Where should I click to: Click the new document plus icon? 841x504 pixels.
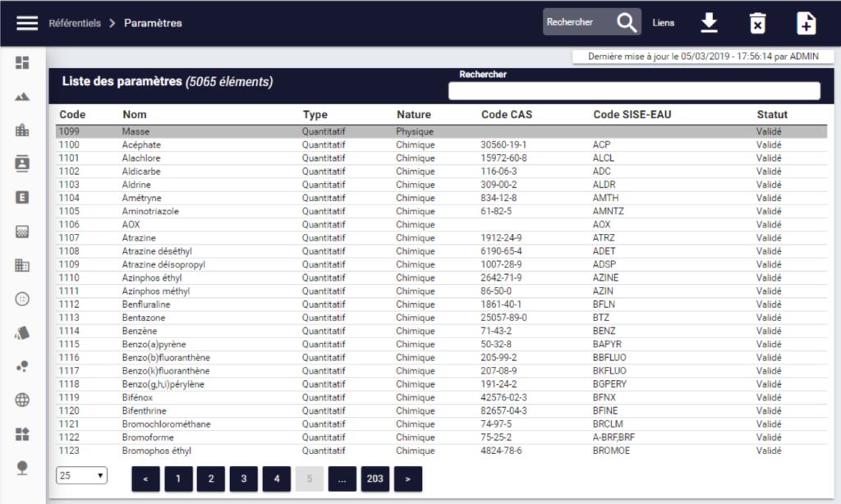click(x=807, y=23)
